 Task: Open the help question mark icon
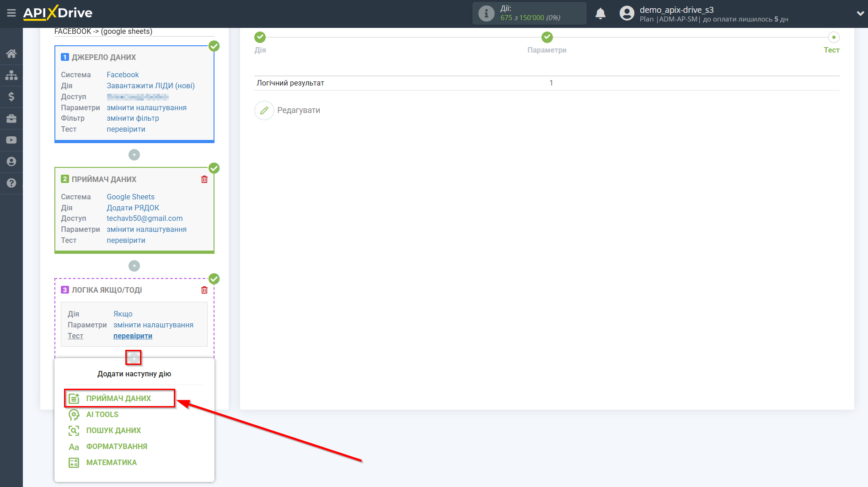click(x=11, y=183)
